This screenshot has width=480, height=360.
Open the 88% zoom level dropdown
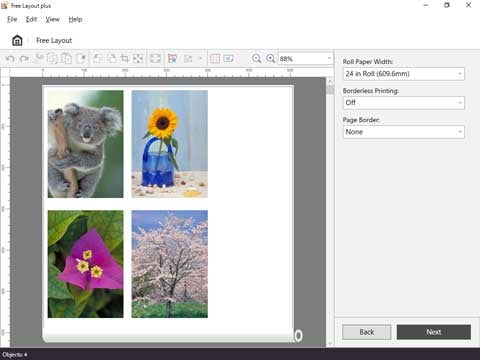click(306, 59)
